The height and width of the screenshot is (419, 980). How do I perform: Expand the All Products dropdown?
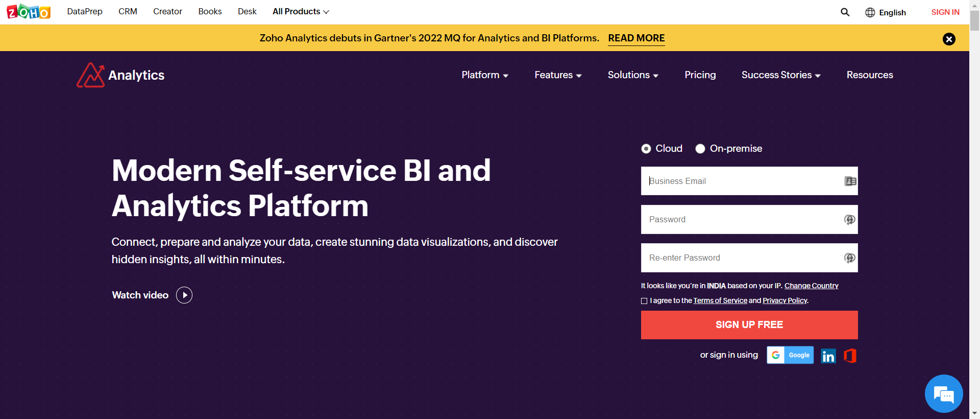301,11
